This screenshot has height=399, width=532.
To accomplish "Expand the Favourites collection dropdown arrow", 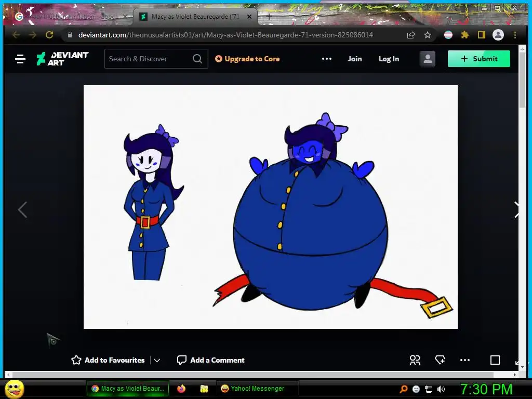I will (x=157, y=361).
